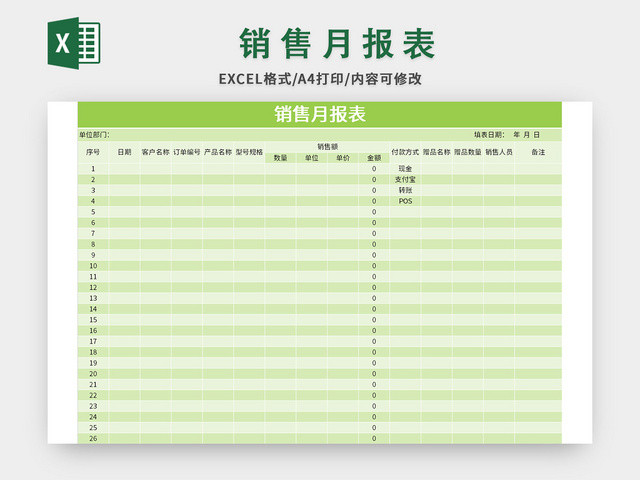Select the 序号 column header
Image resolution: width=640 pixels, height=480 pixels.
coord(93,152)
